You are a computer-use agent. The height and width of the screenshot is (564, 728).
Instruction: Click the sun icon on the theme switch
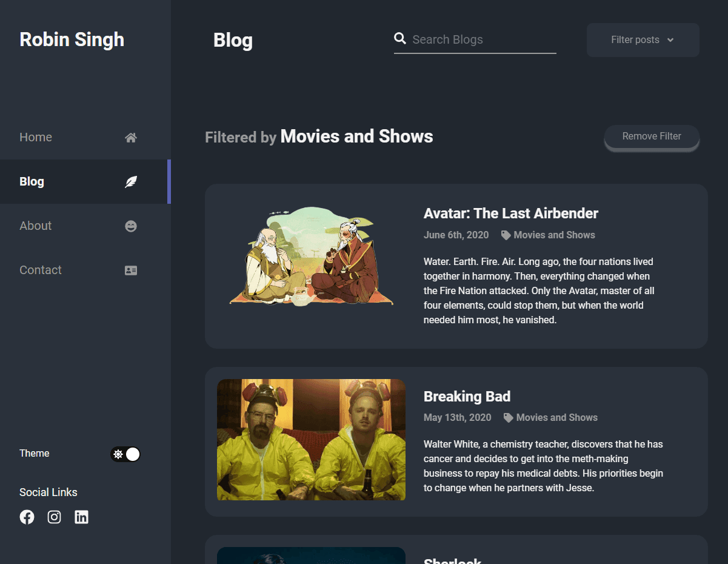pos(119,454)
